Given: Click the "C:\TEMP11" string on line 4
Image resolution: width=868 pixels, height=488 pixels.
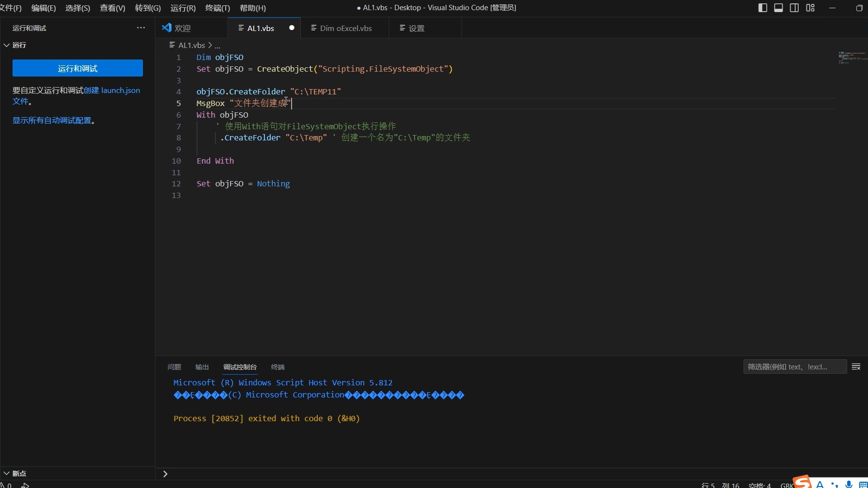Looking at the screenshot, I should click(x=315, y=91).
